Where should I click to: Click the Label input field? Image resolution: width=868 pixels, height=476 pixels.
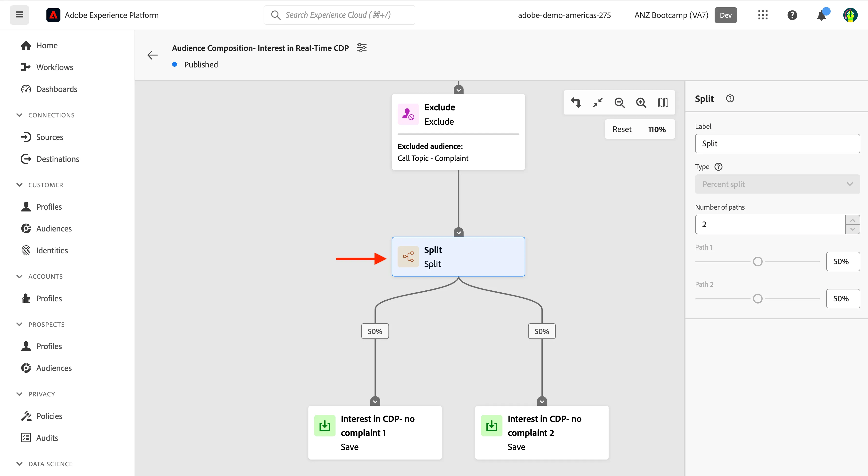[777, 144]
